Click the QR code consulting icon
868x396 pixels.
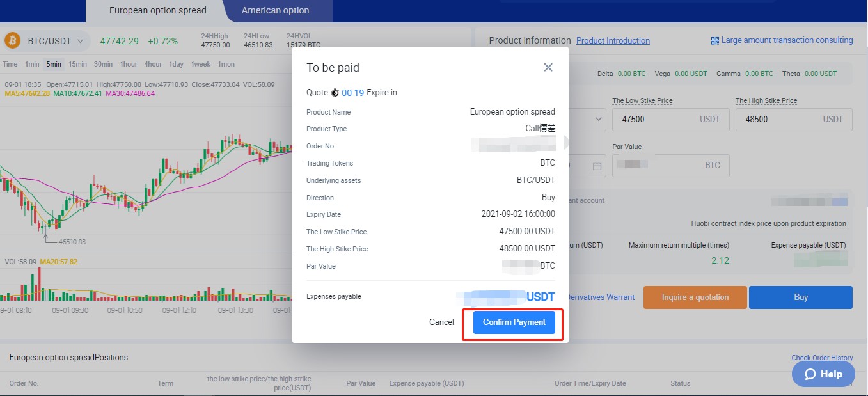click(x=714, y=40)
